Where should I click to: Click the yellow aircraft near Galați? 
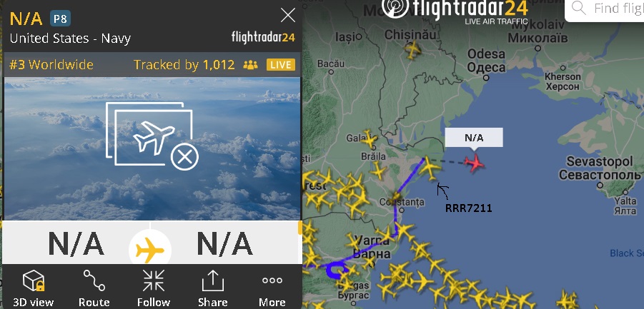pos(370,139)
